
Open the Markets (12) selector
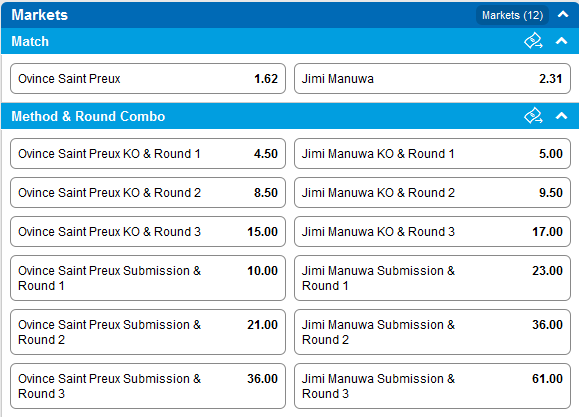(512, 15)
